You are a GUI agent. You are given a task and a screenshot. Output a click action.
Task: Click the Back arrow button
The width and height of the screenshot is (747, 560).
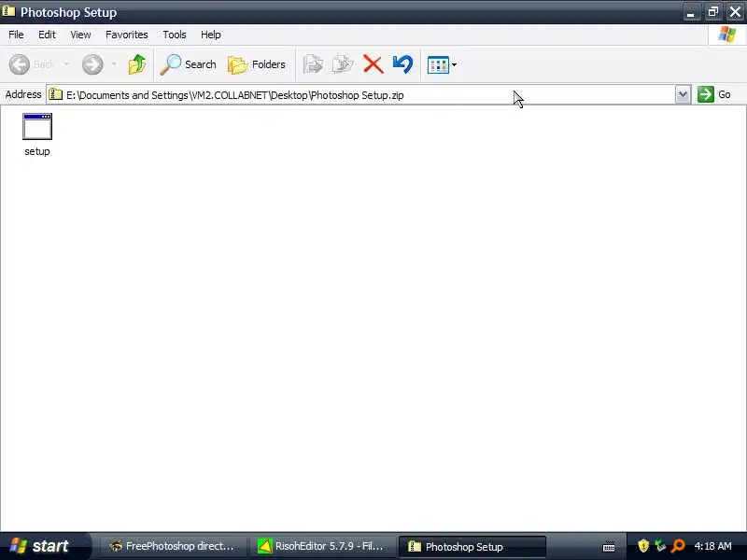click(x=20, y=64)
